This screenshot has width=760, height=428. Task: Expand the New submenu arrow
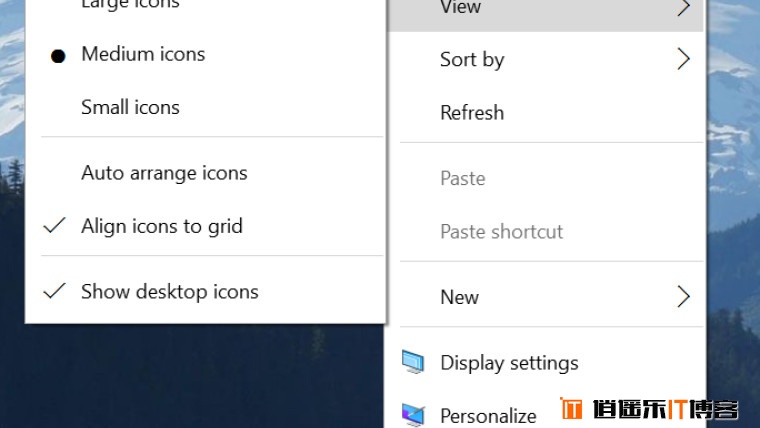click(683, 297)
